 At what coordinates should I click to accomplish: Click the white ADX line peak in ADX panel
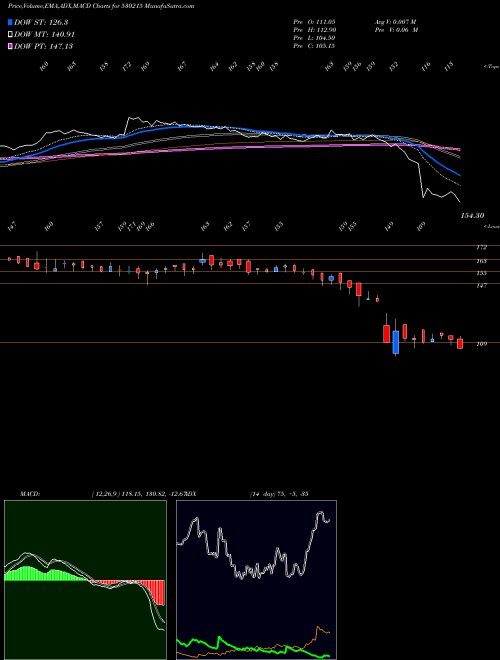tap(321, 514)
